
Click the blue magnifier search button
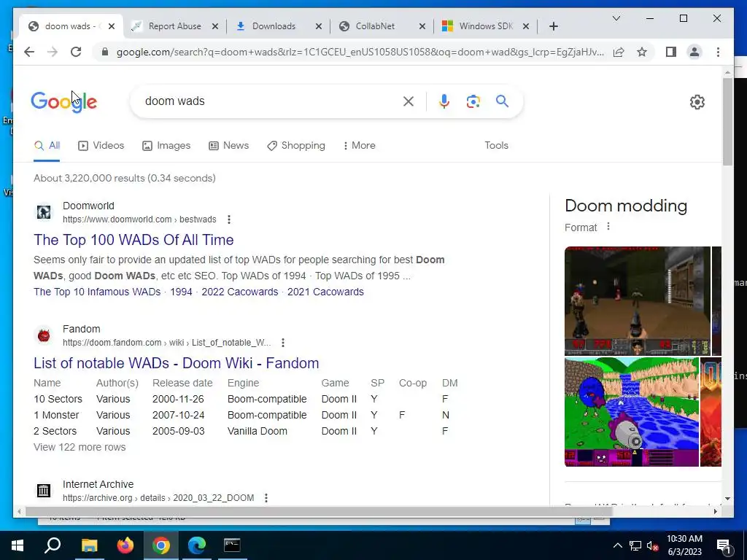pos(502,101)
